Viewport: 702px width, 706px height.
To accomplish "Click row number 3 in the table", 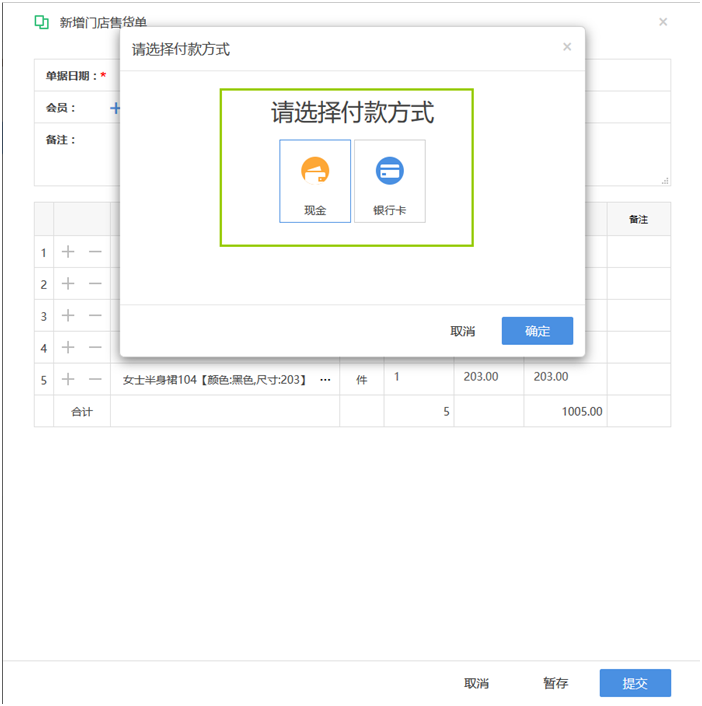I will (x=44, y=316).
